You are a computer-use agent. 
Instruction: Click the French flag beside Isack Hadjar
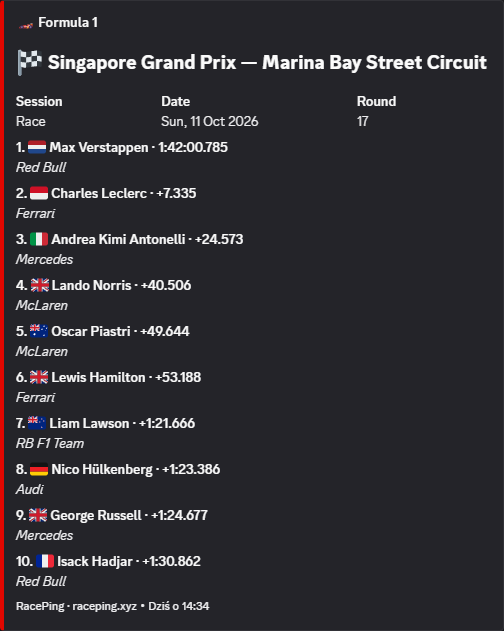(45, 561)
